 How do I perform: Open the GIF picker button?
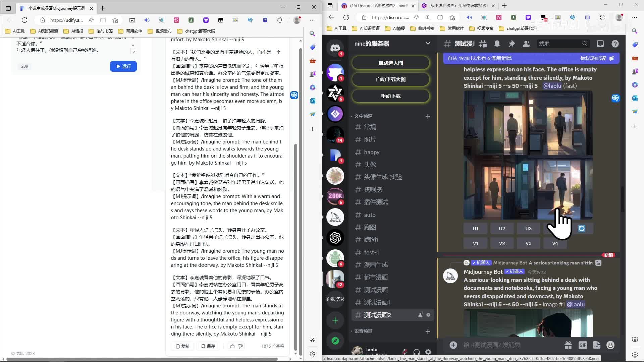click(583, 345)
